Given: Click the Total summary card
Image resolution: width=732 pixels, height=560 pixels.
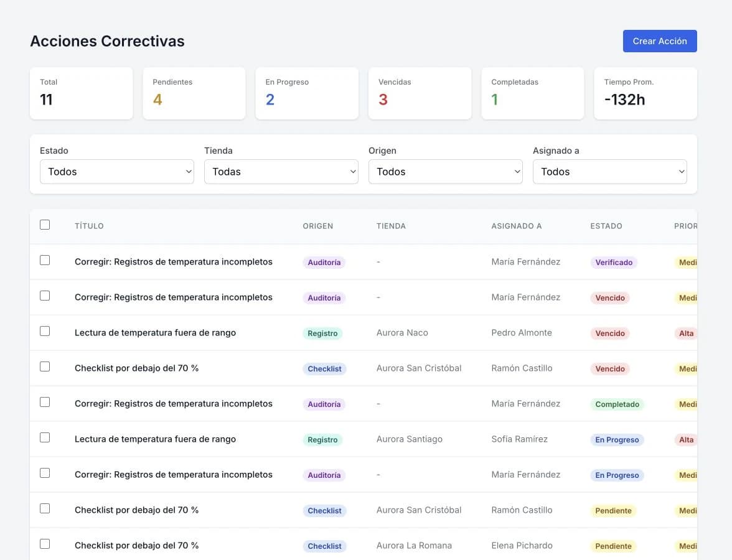Looking at the screenshot, I should pos(81,93).
